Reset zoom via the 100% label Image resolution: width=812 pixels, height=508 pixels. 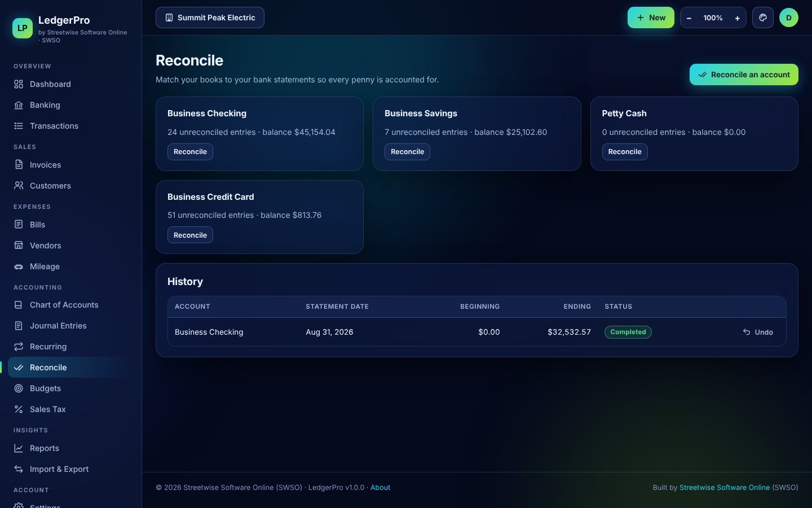(x=713, y=18)
